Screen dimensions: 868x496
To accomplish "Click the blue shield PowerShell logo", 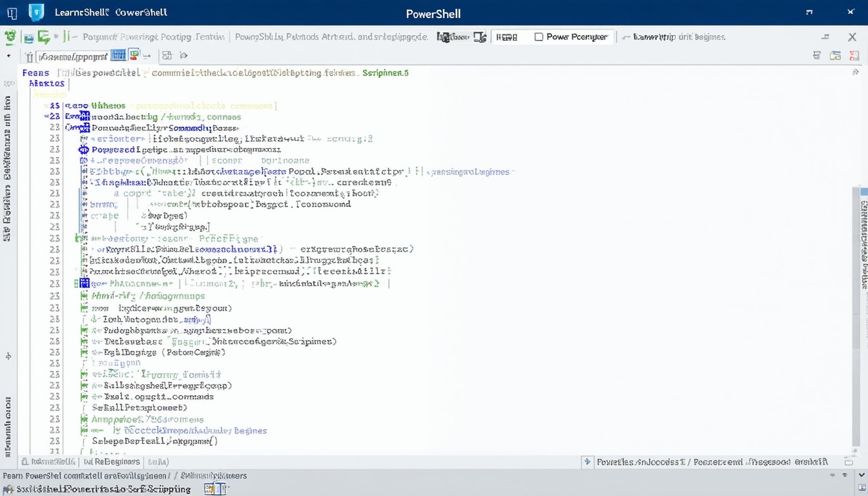I will tap(36, 13).
